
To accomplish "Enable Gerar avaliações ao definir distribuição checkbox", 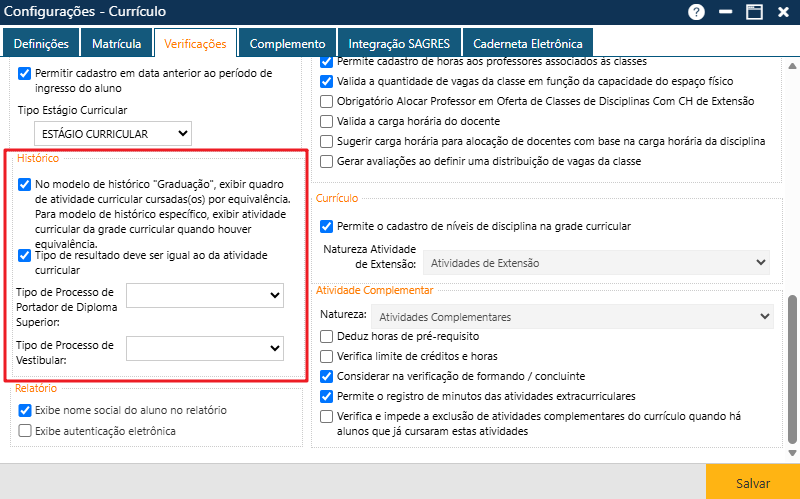I will pyautogui.click(x=327, y=161).
